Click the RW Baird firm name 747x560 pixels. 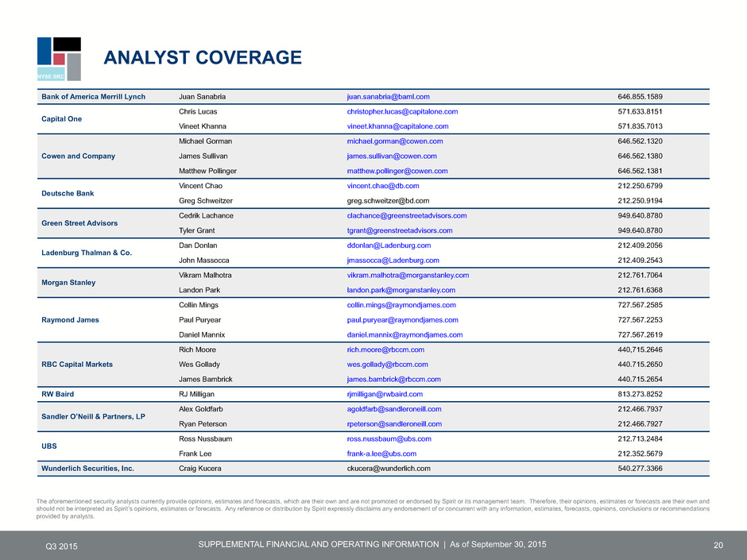point(58,394)
